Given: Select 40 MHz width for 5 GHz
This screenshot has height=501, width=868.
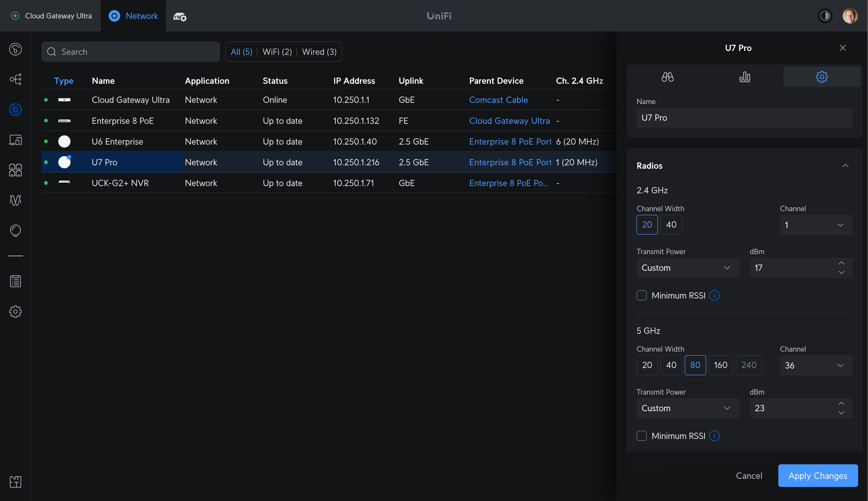Looking at the screenshot, I should (x=671, y=365).
